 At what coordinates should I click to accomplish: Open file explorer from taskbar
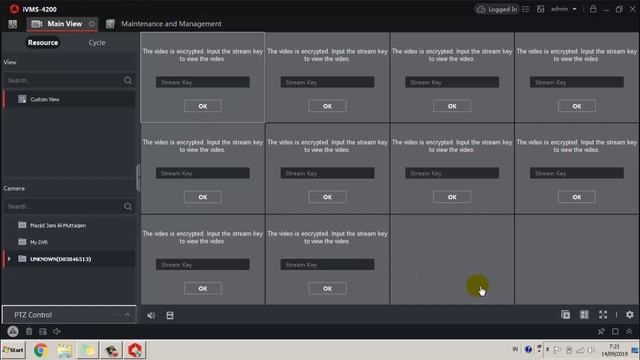(x=64, y=350)
